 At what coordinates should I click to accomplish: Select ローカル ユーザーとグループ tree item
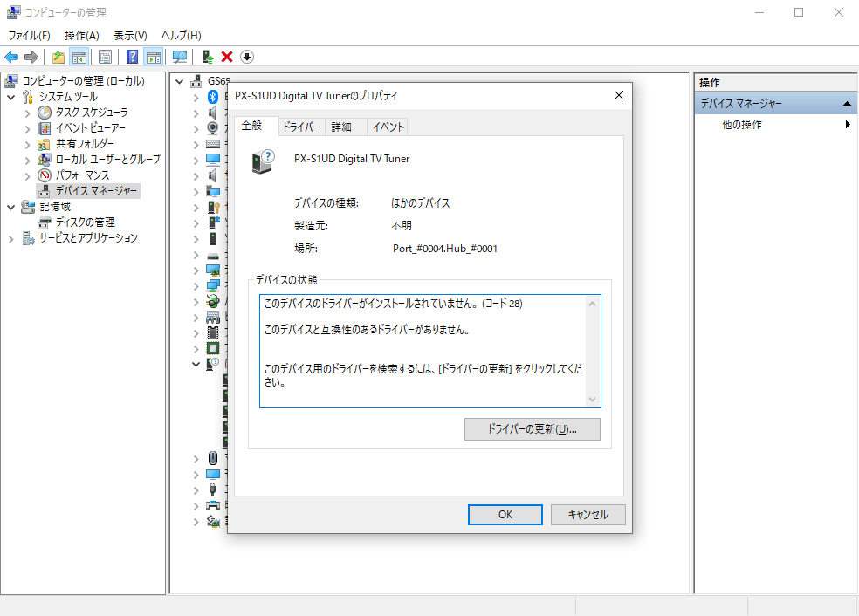(108, 160)
